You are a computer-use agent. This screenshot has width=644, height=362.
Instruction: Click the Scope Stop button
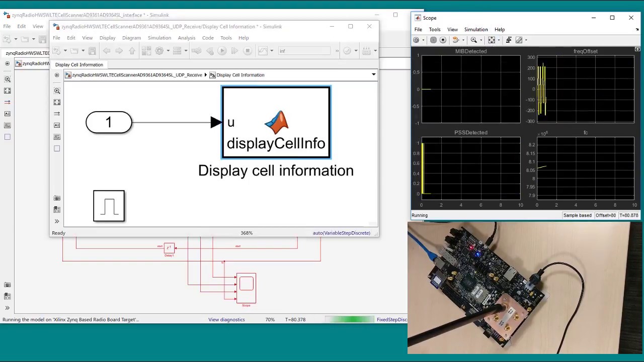coord(443,40)
